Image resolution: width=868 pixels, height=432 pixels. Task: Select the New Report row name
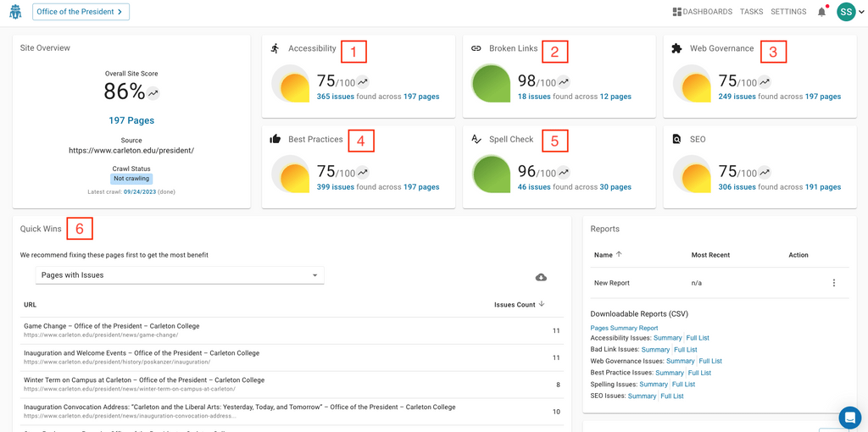point(612,283)
